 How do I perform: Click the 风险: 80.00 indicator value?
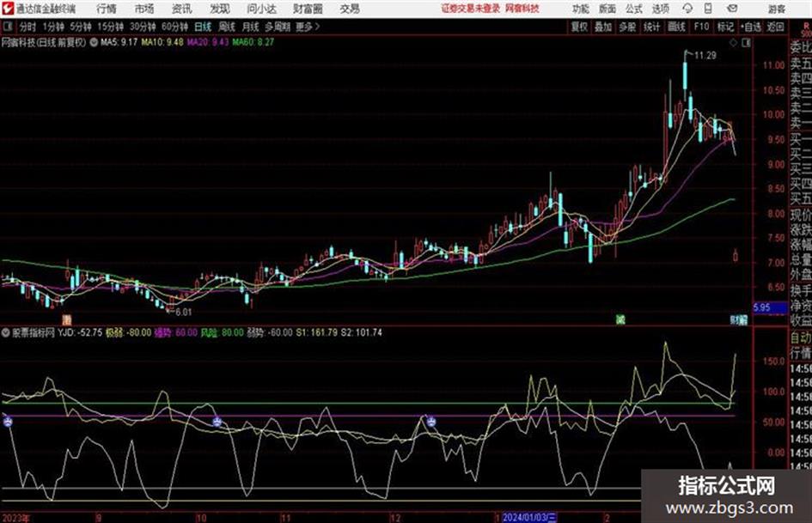point(222,332)
